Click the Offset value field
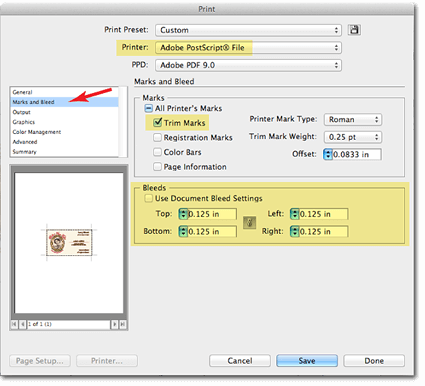This screenshot has width=425, height=386. point(357,154)
